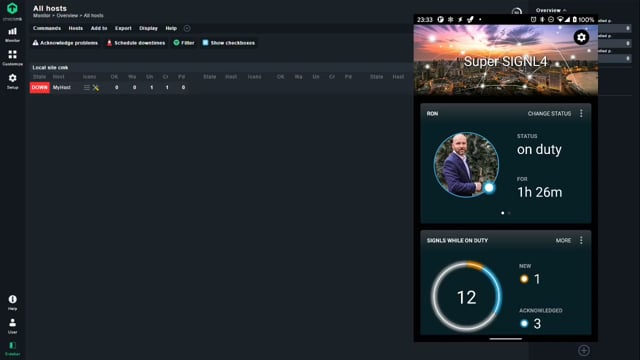Click the DOWN state of MyHost

point(40,87)
